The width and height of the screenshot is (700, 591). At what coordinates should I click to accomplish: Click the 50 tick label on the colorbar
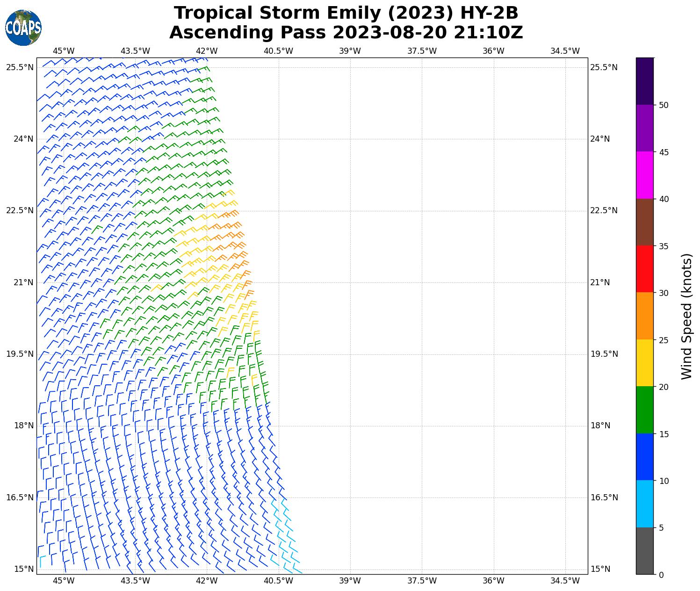click(x=663, y=105)
